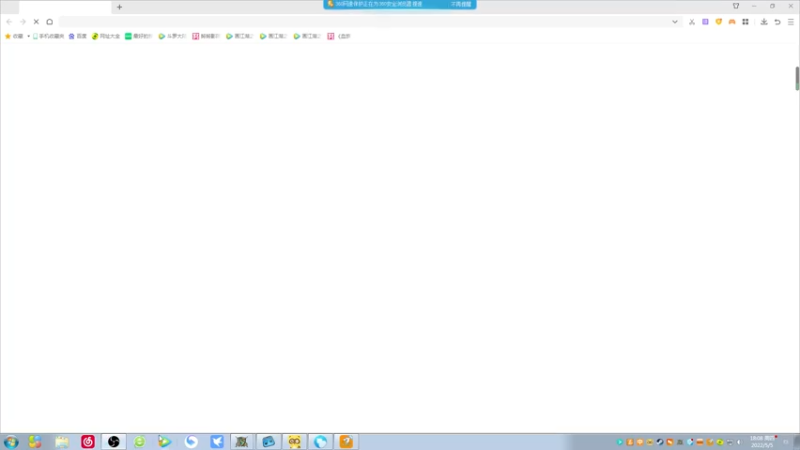Open the orange game controller icon

pos(732,22)
